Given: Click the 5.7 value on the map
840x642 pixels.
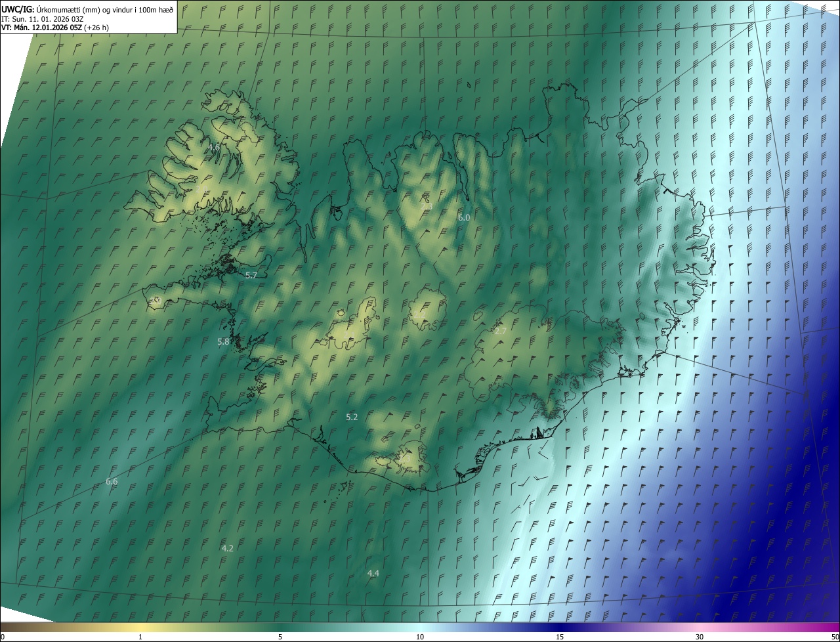Looking at the screenshot, I should 251,276.
